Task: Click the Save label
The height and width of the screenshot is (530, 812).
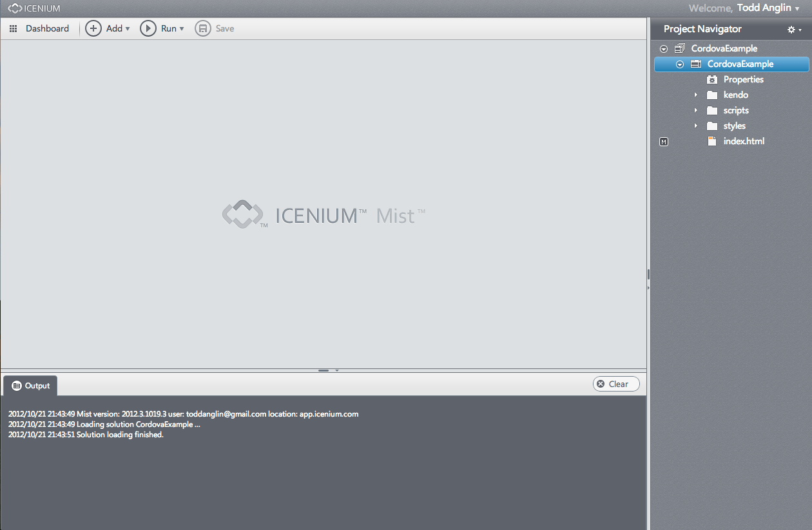Action: 225,28
